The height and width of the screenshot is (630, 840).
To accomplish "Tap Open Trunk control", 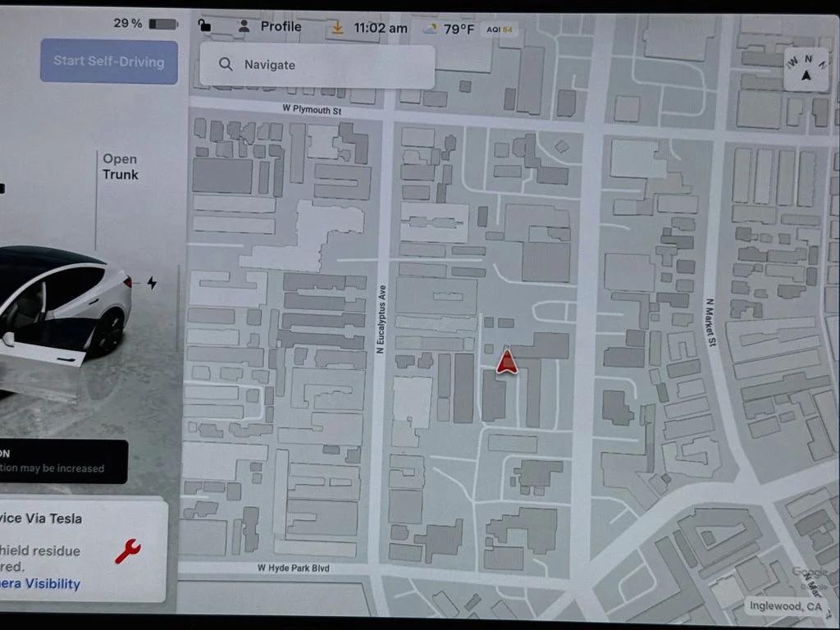I will [x=120, y=167].
